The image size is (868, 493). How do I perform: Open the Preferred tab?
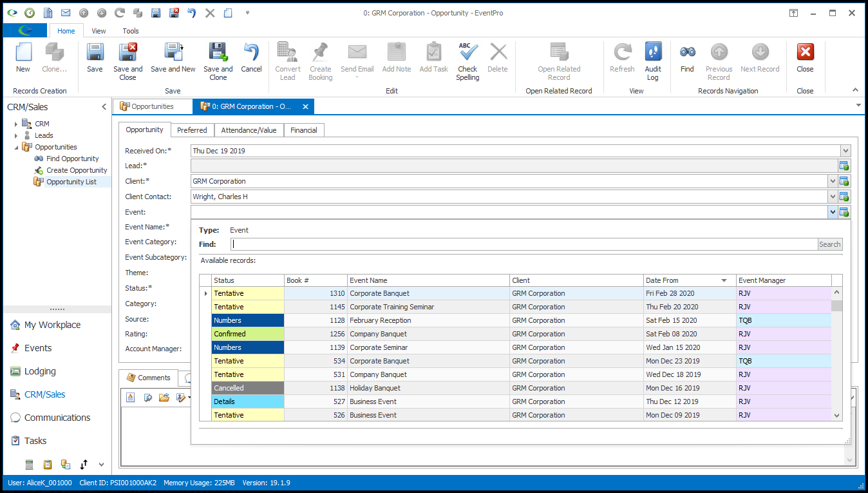tap(192, 130)
